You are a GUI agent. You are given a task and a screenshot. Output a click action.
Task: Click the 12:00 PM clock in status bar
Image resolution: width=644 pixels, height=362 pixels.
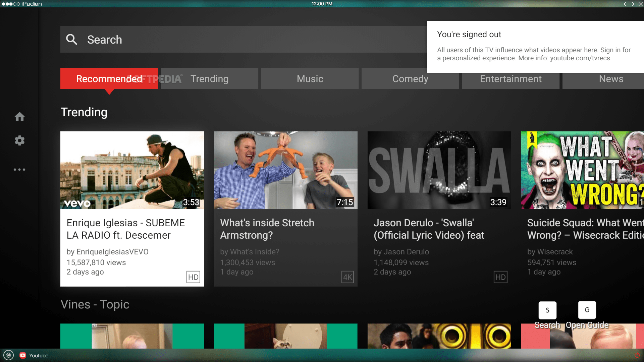tap(322, 4)
